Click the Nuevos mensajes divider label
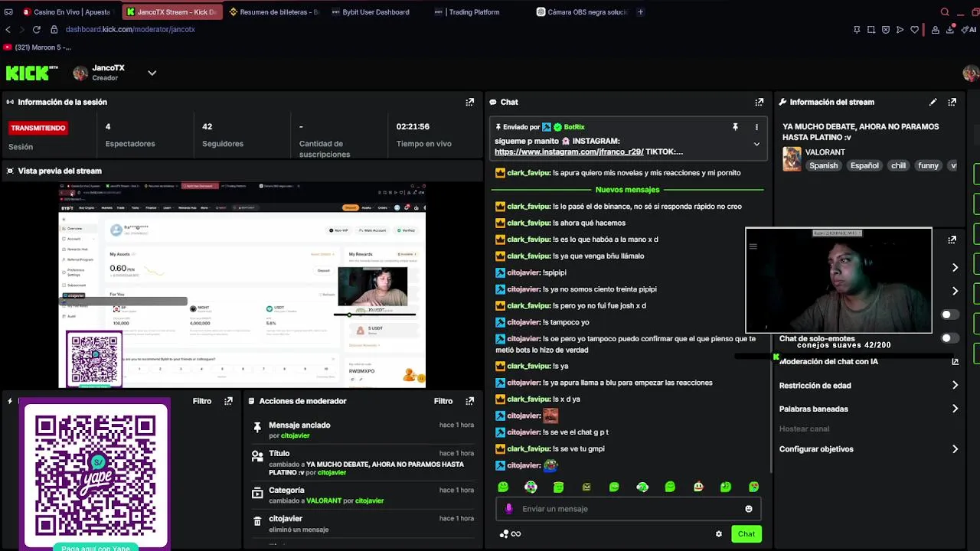The height and width of the screenshot is (551, 980). click(x=627, y=190)
